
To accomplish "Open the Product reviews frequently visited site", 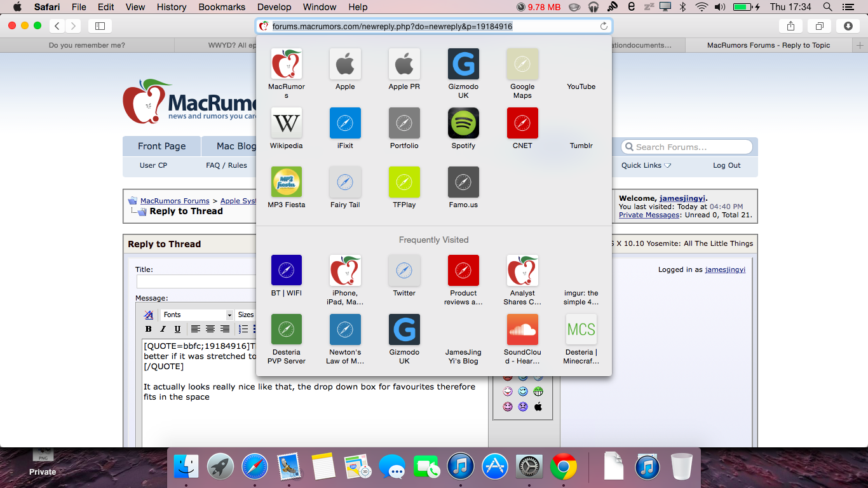I will 463,271.
